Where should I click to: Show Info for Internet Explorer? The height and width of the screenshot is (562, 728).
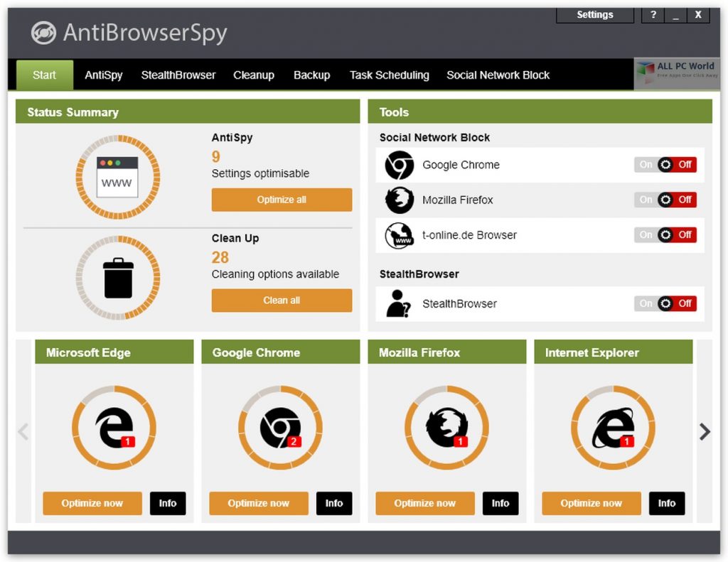tap(667, 503)
